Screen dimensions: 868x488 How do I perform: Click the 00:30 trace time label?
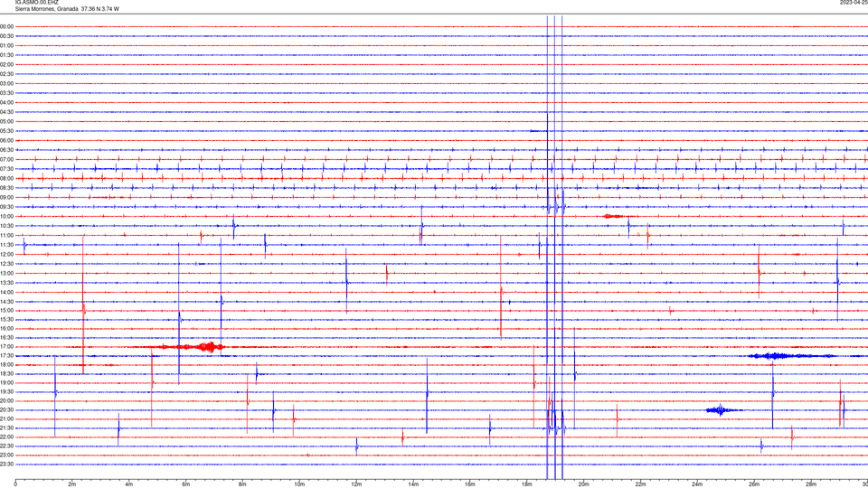(6, 36)
